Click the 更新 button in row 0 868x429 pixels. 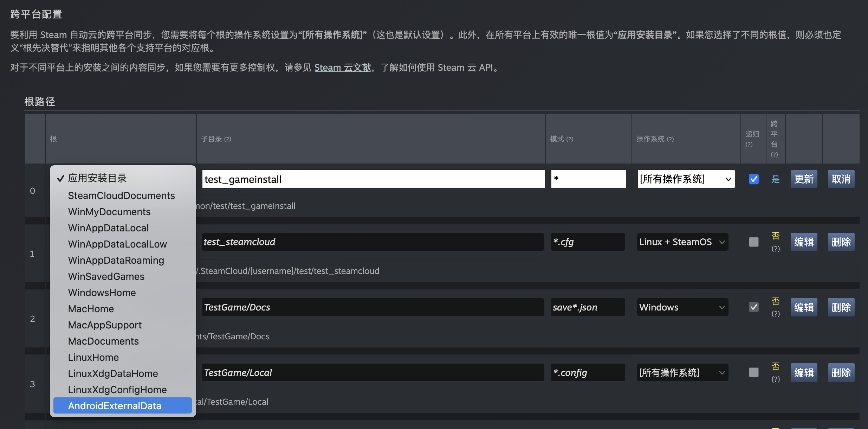[x=804, y=179]
